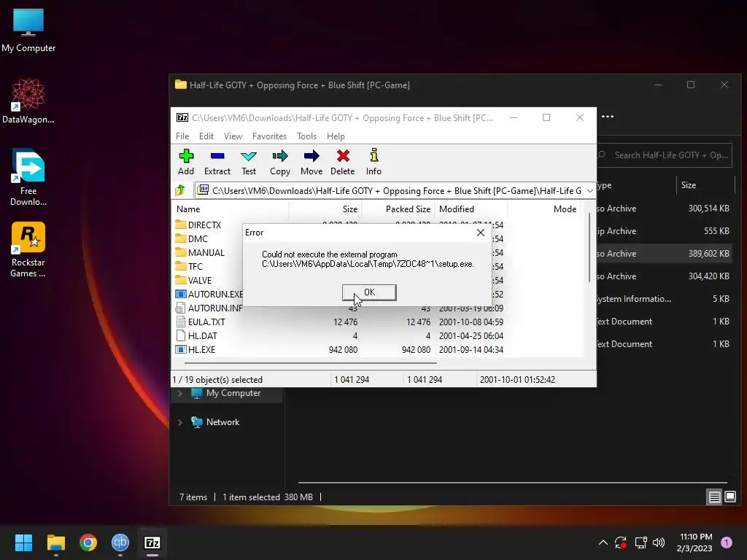Open the Tools menu
Viewport: 747px width, 560px height.
click(x=306, y=136)
